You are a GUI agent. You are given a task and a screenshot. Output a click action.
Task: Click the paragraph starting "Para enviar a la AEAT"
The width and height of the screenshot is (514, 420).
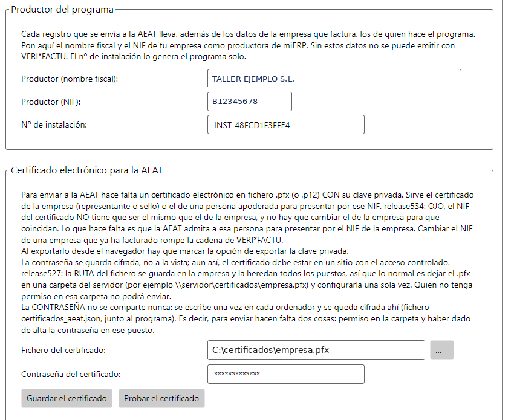(x=247, y=218)
